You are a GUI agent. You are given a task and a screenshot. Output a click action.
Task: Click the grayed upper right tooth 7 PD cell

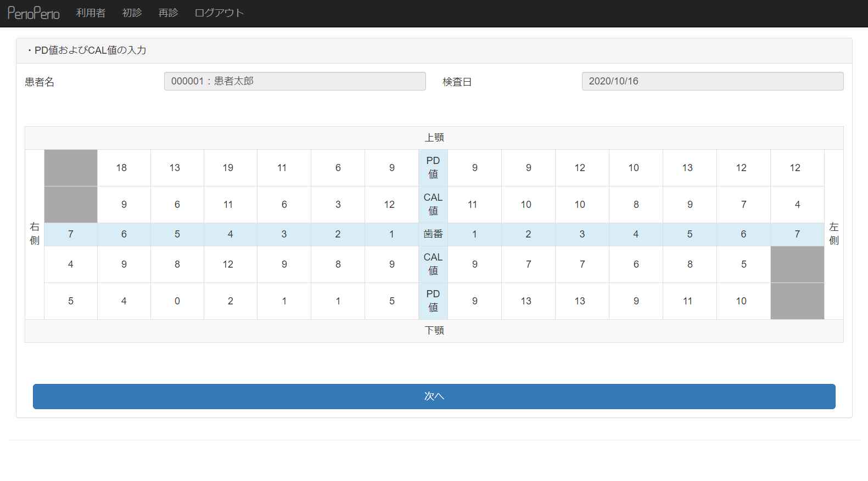tap(71, 168)
